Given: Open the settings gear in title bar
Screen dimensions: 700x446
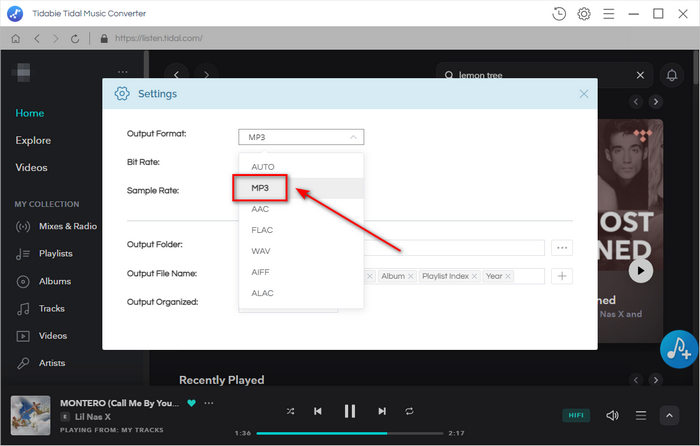Looking at the screenshot, I should pos(584,14).
